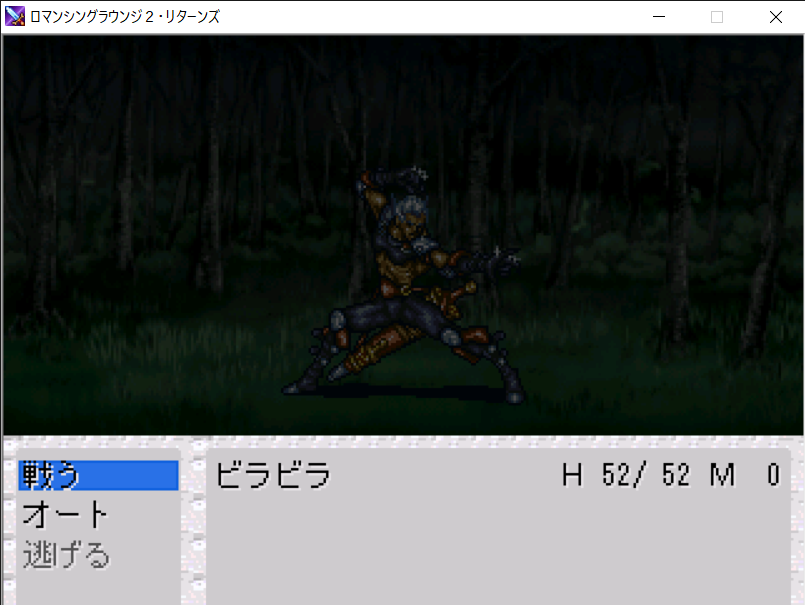Choose the オート auto-battle option

(65, 515)
